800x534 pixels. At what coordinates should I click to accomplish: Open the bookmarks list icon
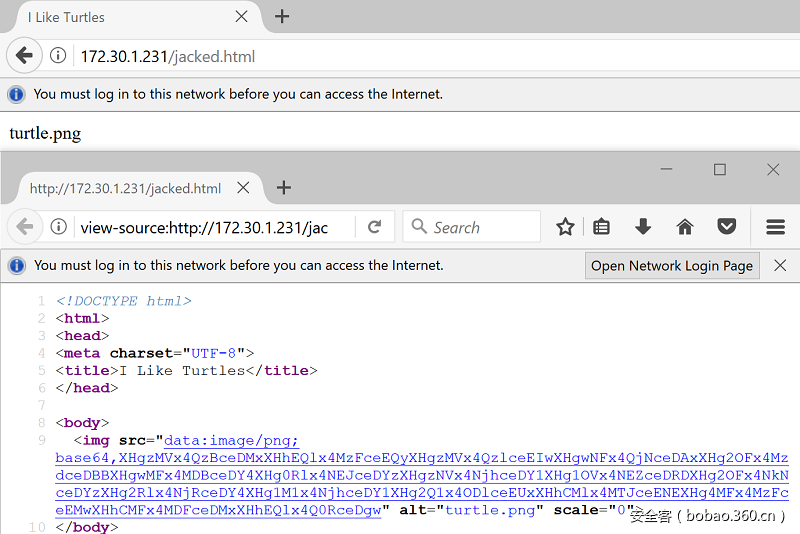(601, 226)
